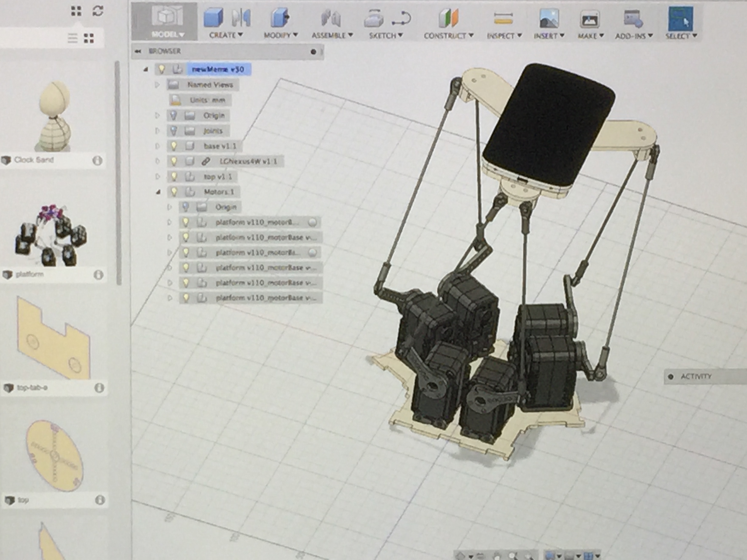The height and width of the screenshot is (560, 747).
Task: Expand the top v1:1 component
Action: coord(157,177)
